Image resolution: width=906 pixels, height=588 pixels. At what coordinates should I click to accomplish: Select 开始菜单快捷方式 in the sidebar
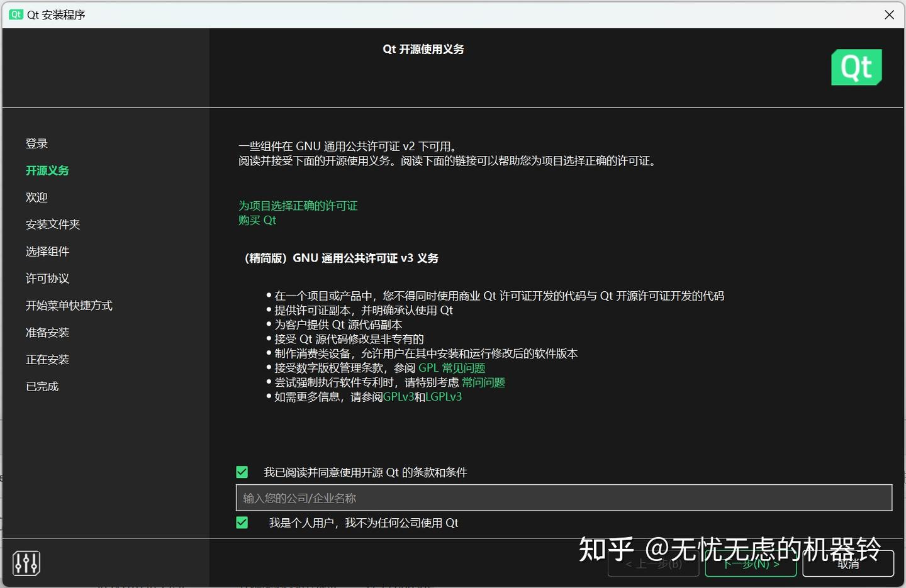(69, 305)
